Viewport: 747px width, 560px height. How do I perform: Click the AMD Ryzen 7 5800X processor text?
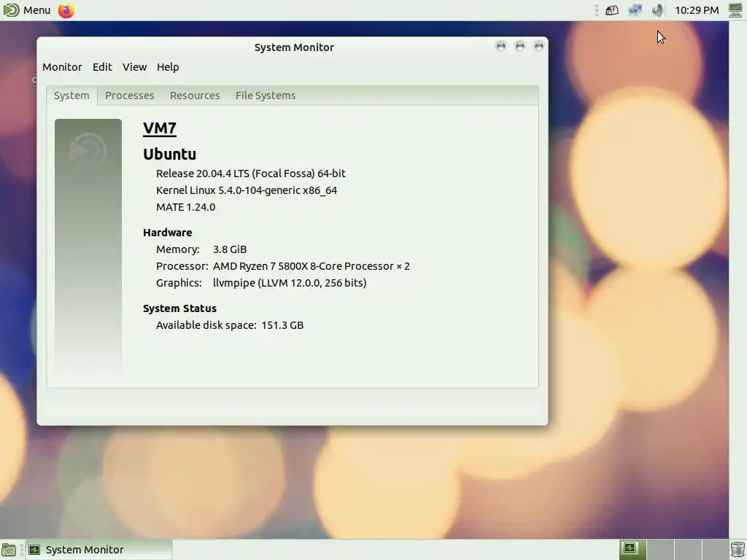pyautogui.click(x=311, y=266)
